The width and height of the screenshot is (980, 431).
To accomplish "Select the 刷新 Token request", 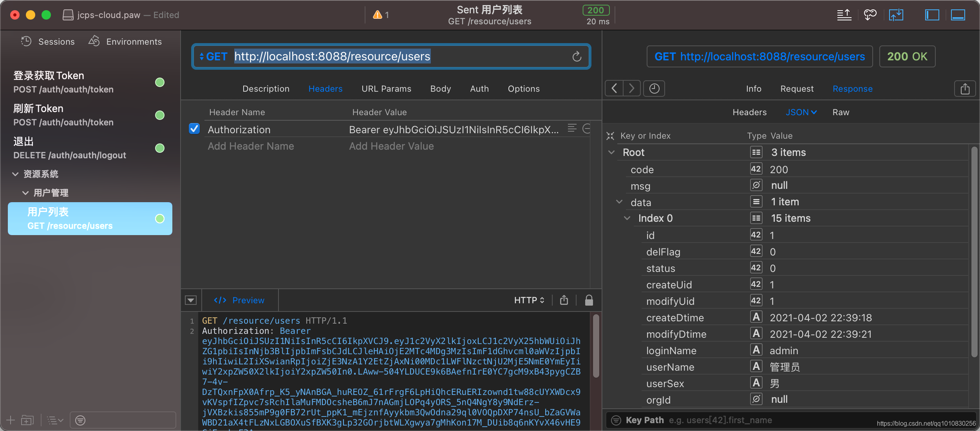I will click(x=63, y=115).
